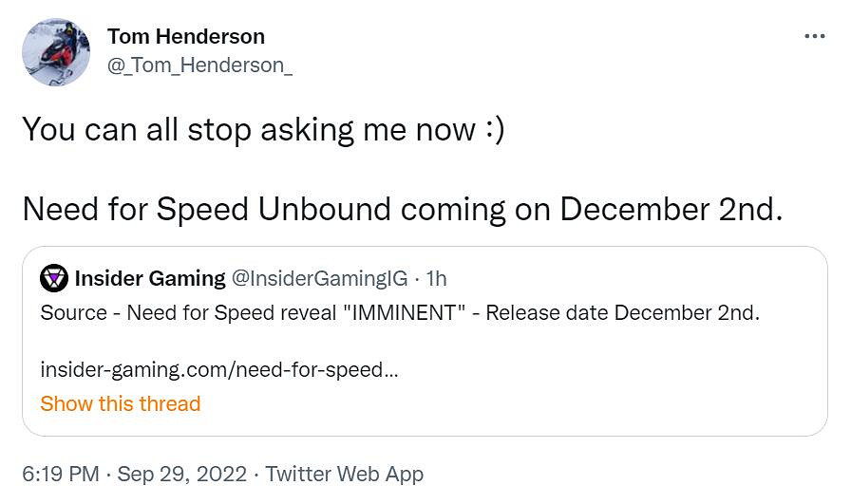Open the Tom Henderson display name

tap(186, 37)
